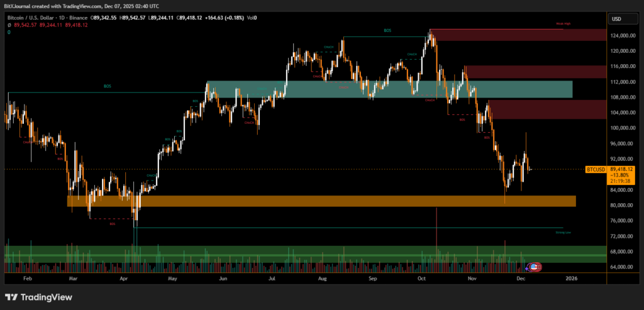Screen dimensions: 644x310
Task: Click the 2026 label on time axis
Action: click(x=571, y=277)
